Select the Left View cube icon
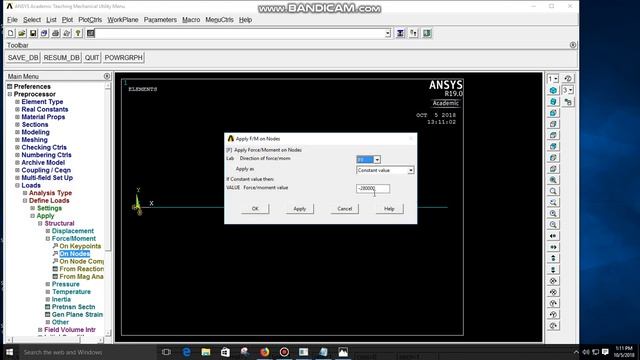 click(553, 158)
